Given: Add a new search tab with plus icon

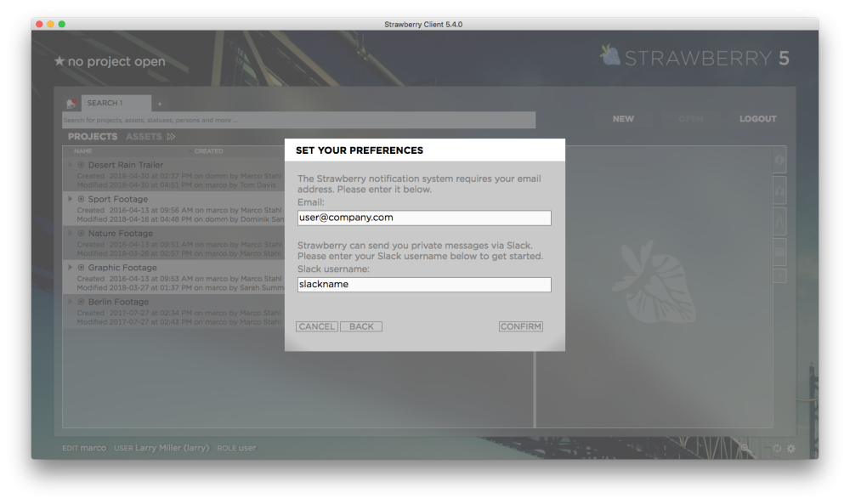Looking at the screenshot, I should [160, 104].
